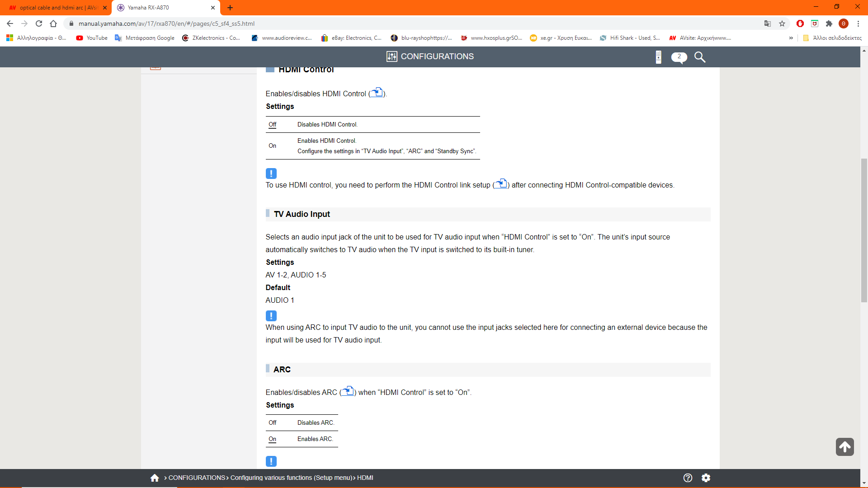
Task: Expand the hidden bookmarks overflow chevron
Action: [x=791, y=38]
